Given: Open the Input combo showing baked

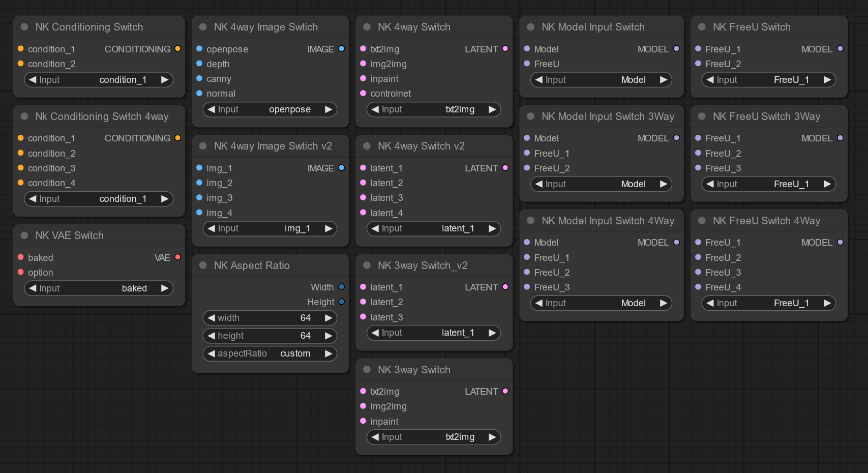Looking at the screenshot, I should coord(99,288).
